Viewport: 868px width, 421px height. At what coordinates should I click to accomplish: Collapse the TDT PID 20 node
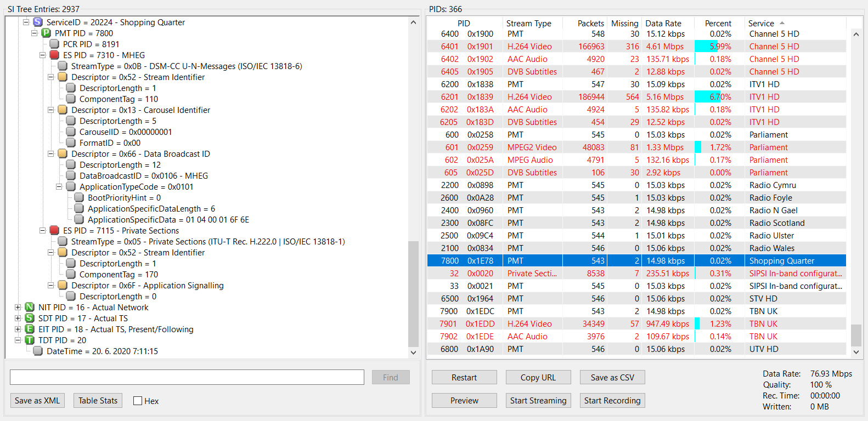click(x=18, y=340)
